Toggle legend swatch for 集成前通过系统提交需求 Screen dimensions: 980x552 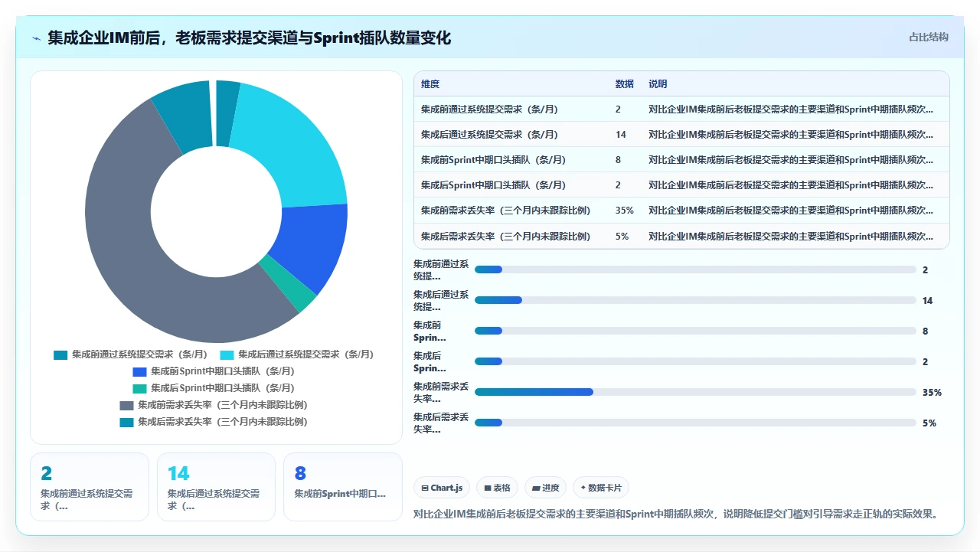60,355
